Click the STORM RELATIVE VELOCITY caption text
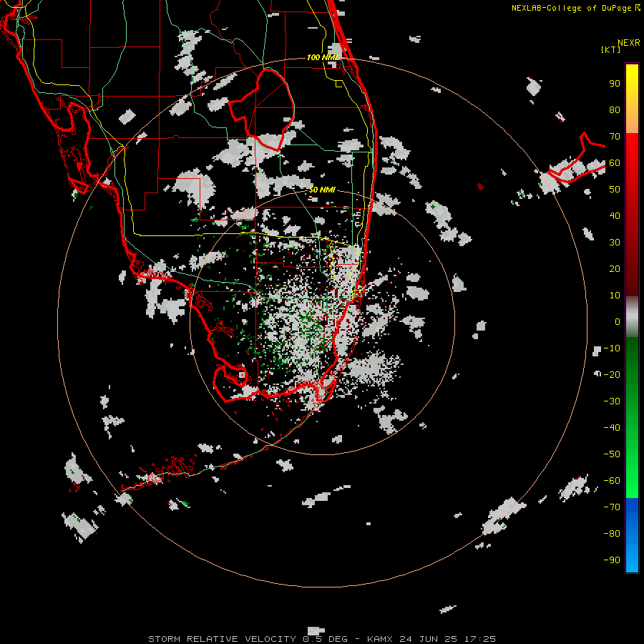Image resolution: width=644 pixels, height=644 pixels. coord(222,639)
